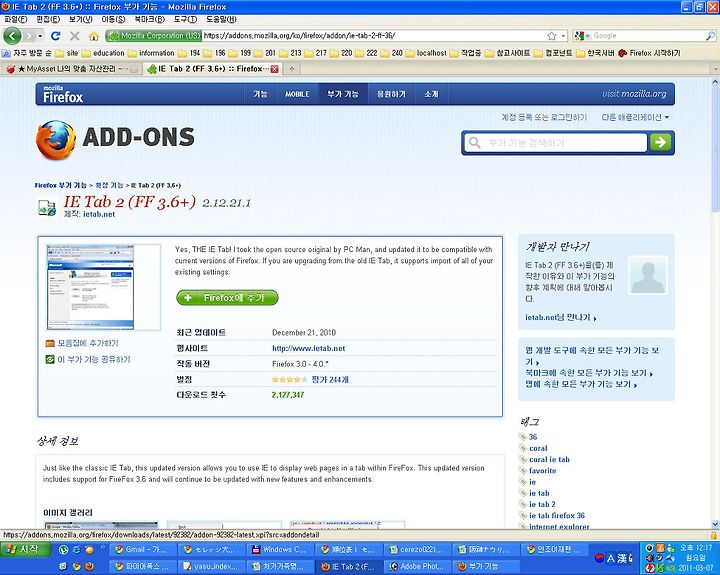Open the 보기(V) menu
This screenshot has height=575, width=720.
click(80, 19)
